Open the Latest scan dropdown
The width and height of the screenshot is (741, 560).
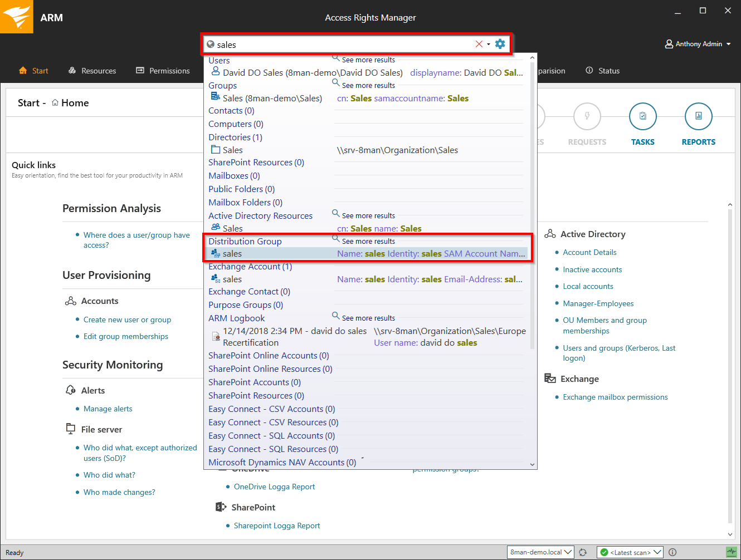pyautogui.click(x=630, y=552)
